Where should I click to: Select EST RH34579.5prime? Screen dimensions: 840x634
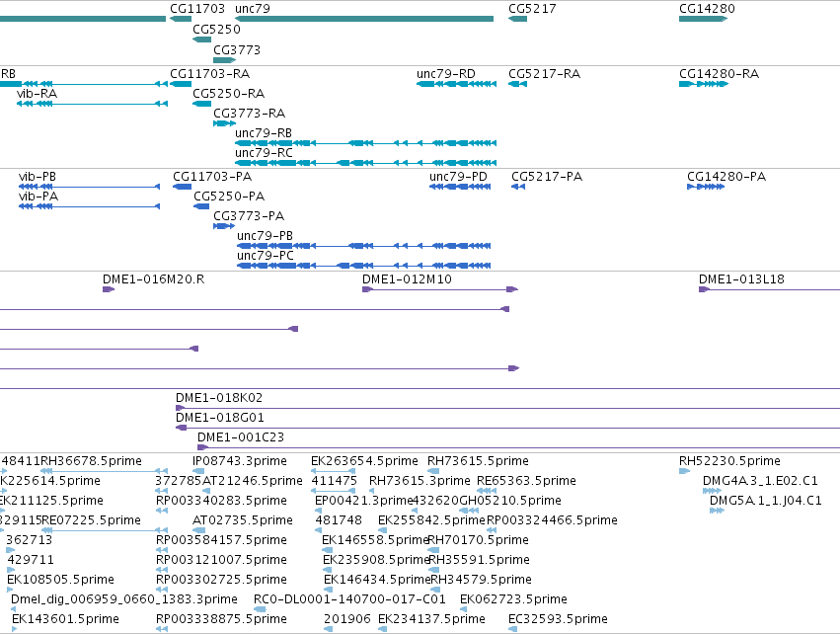pos(435,590)
